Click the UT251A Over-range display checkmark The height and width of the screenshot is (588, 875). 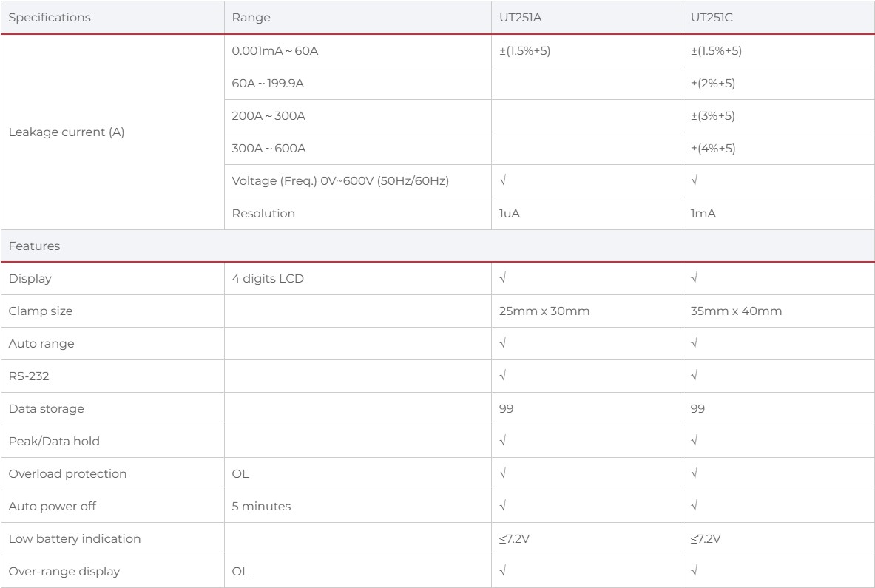coord(503,571)
